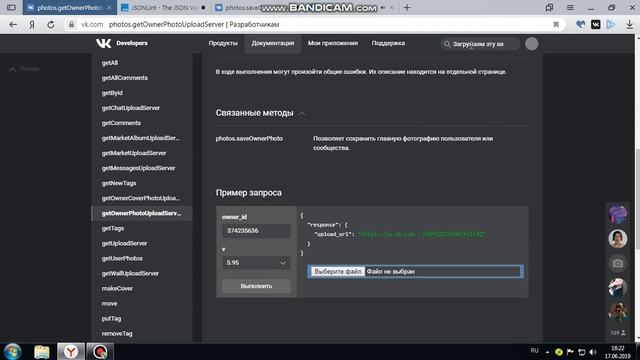Open the getWallUploadServer method
The image size is (640, 360).
[130, 273]
